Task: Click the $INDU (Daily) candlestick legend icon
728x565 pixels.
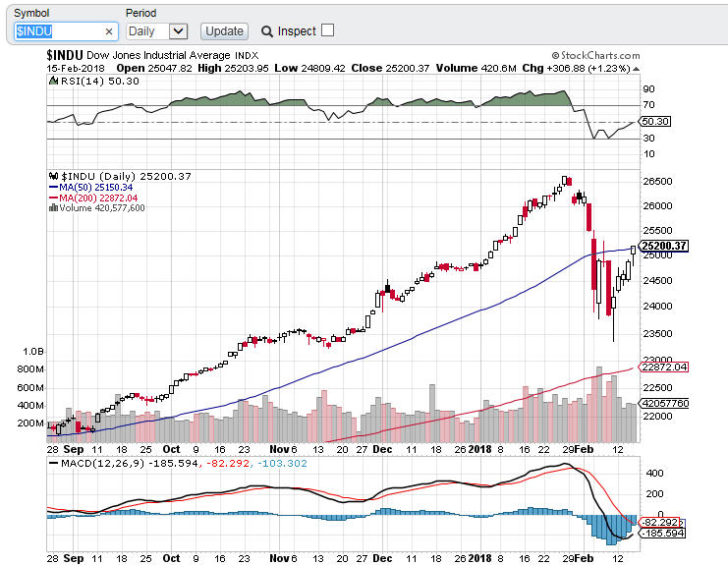Action: tap(52, 175)
